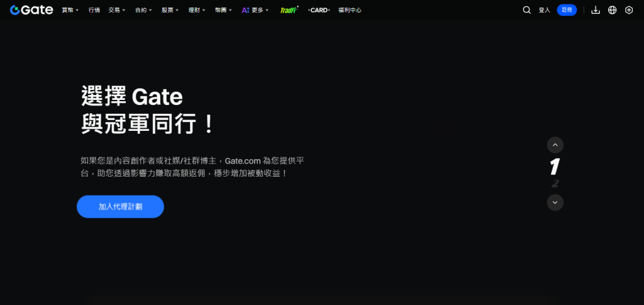Click the 選擇 Gate 與冠軍同行 headline
644x305 pixels.
148,110
